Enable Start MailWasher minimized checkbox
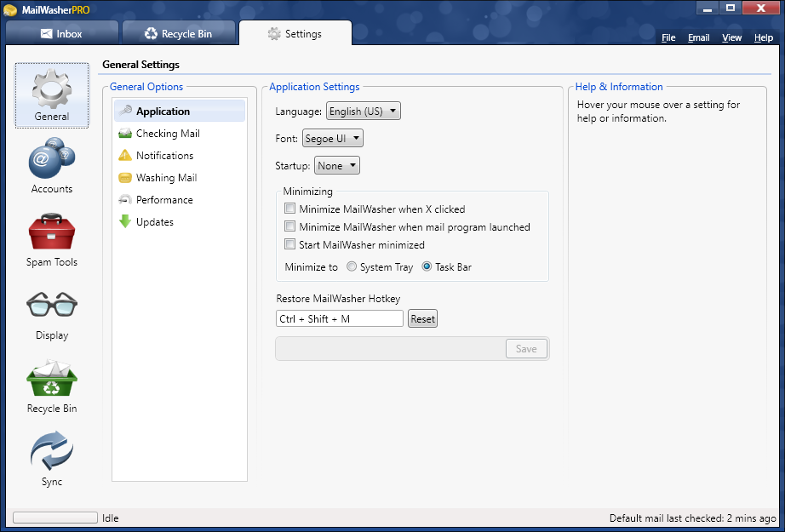 click(x=289, y=244)
